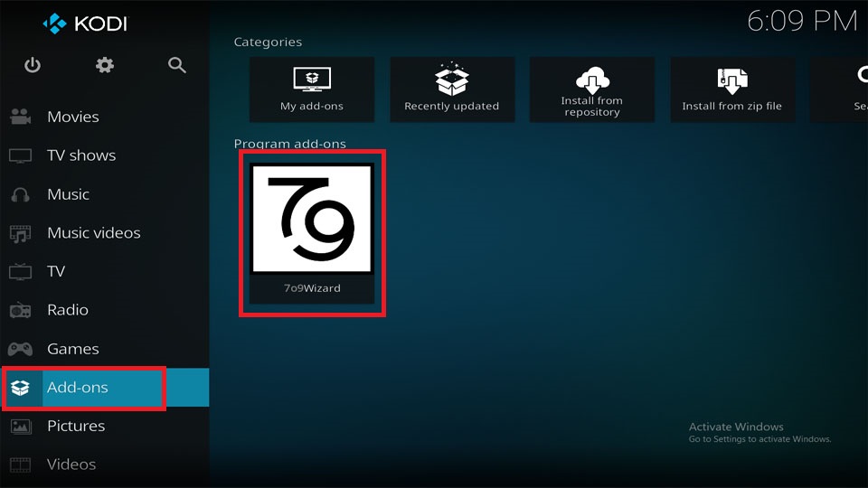Click the power icon

tap(33, 65)
